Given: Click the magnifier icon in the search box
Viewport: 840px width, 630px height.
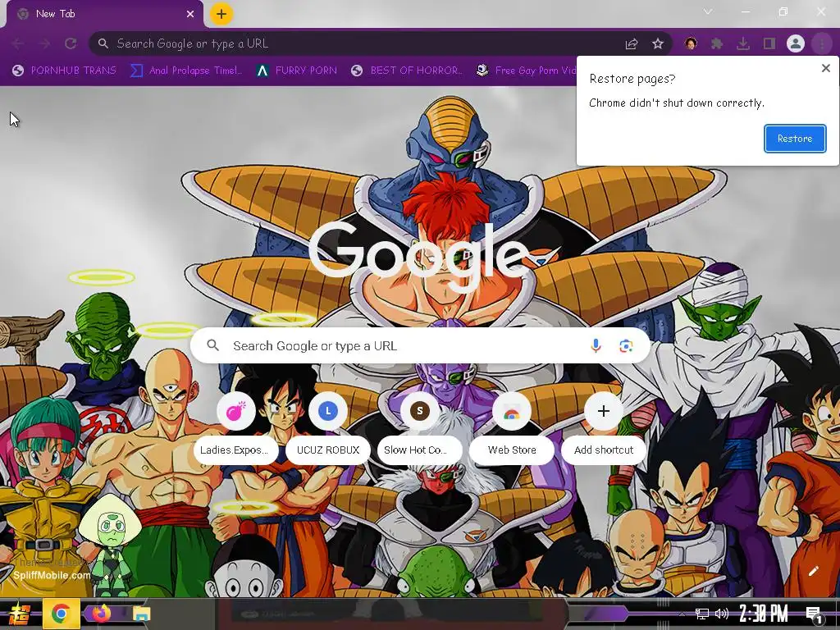Looking at the screenshot, I should 212,345.
